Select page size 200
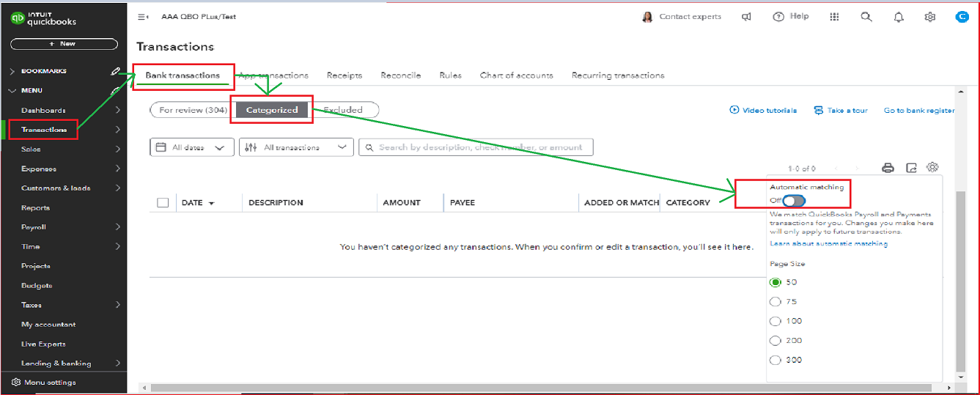This screenshot has width=980, height=395. (x=775, y=340)
